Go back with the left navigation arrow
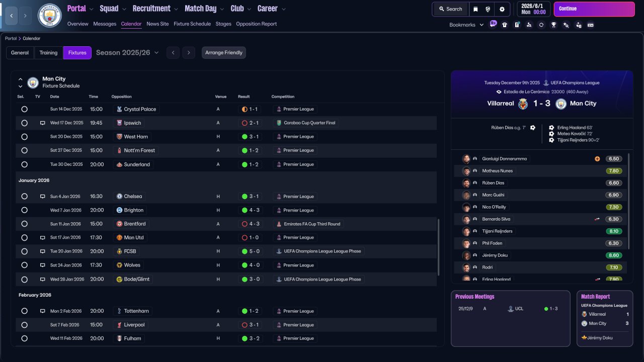 coord(11,16)
